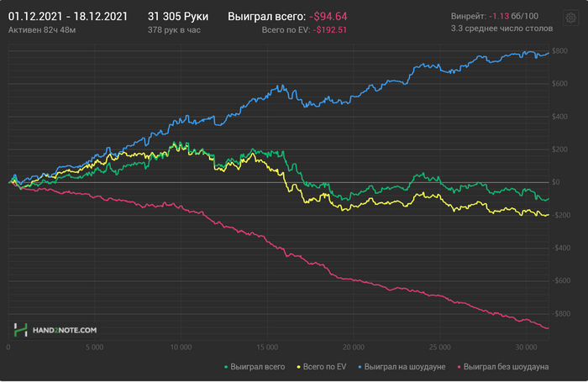Click the -$400 y-axis label
The width and height of the screenshot is (588, 382).
[561, 248]
